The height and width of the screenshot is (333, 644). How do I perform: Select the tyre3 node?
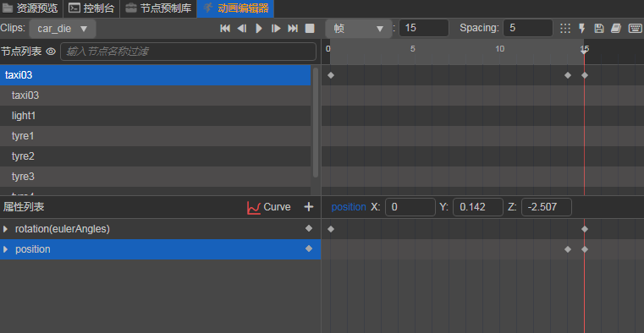[155, 177]
